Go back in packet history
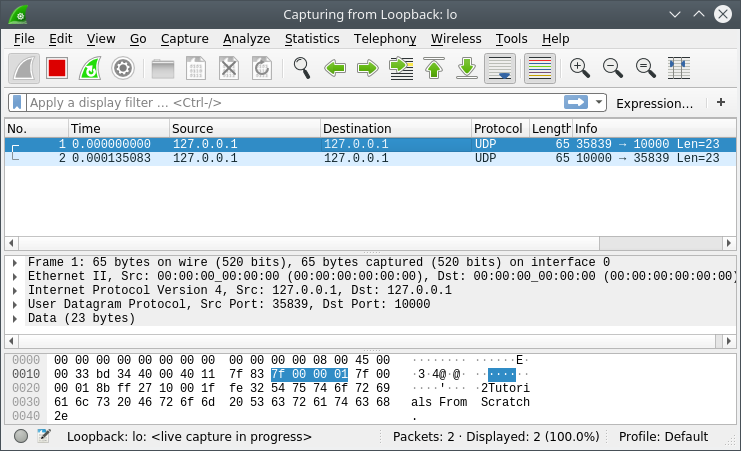741x451 pixels. pos(335,69)
